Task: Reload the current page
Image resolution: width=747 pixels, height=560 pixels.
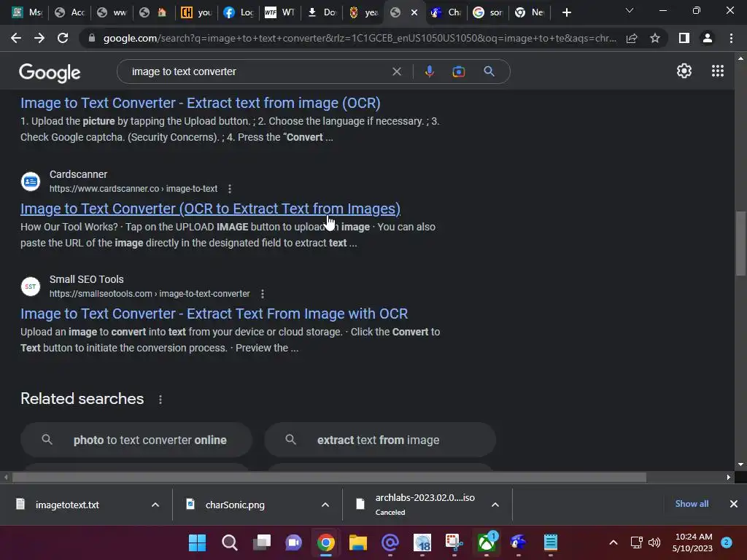Action: [x=63, y=38]
